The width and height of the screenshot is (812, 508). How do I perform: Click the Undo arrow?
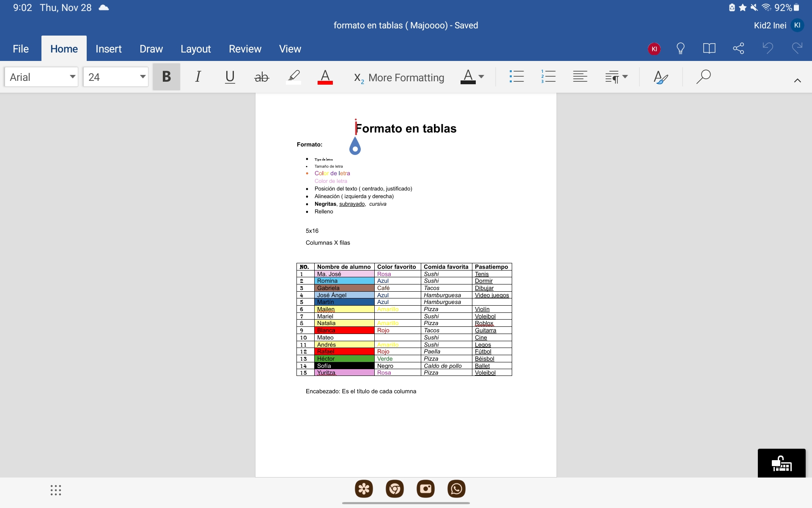tap(768, 48)
